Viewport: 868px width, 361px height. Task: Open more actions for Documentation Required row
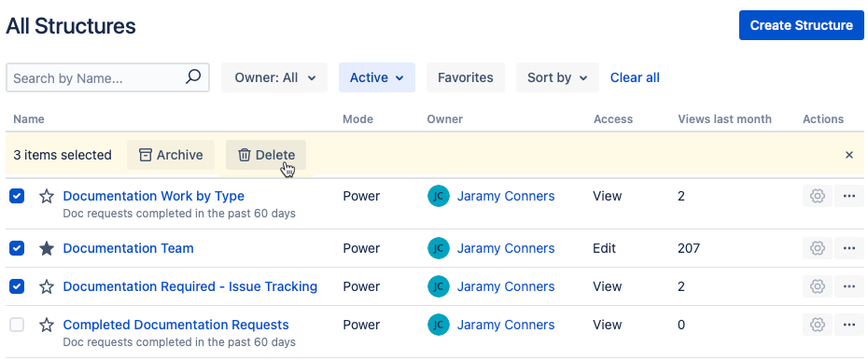[x=849, y=286]
